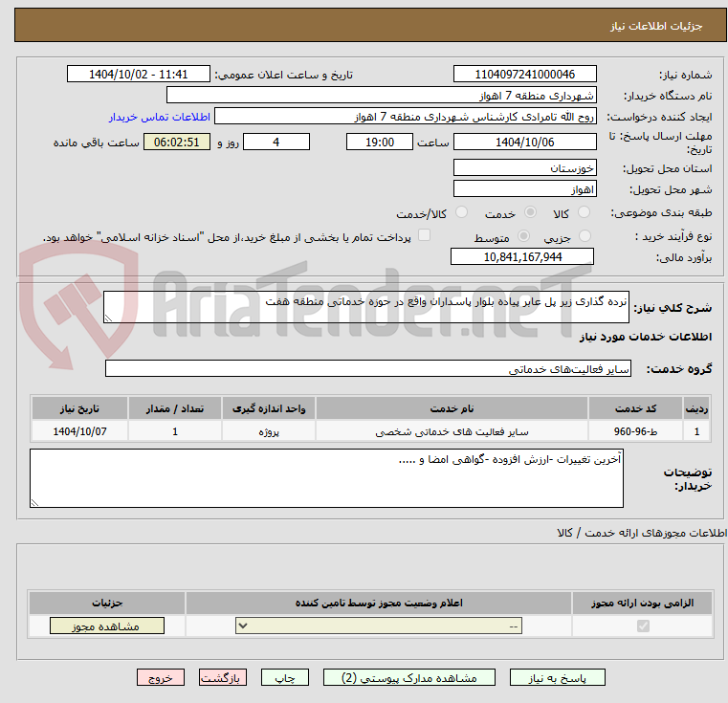Click the اعلام وضعیت مجوز توسط تامین کننده header

379,603
